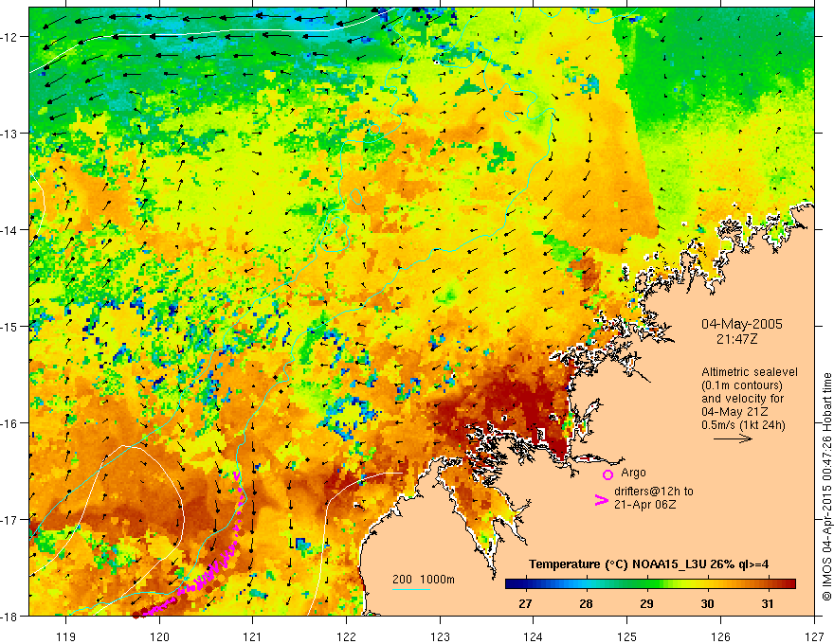Click the '(0.1m contours)' caption line
The height and width of the screenshot is (644, 834).
(x=742, y=385)
